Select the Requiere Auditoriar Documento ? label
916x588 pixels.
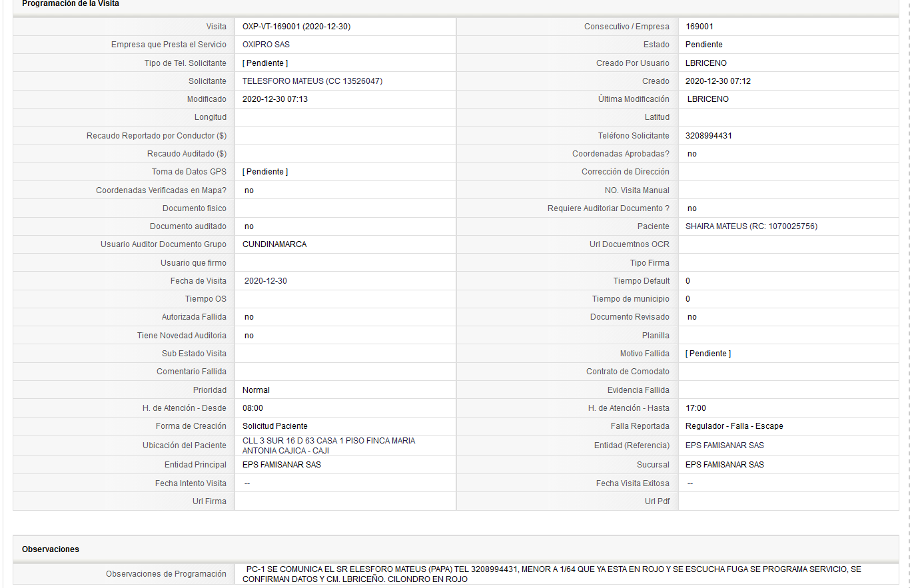pos(608,208)
